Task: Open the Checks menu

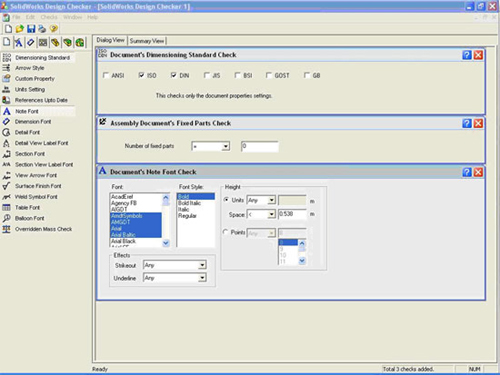Action: tap(49, 17)
